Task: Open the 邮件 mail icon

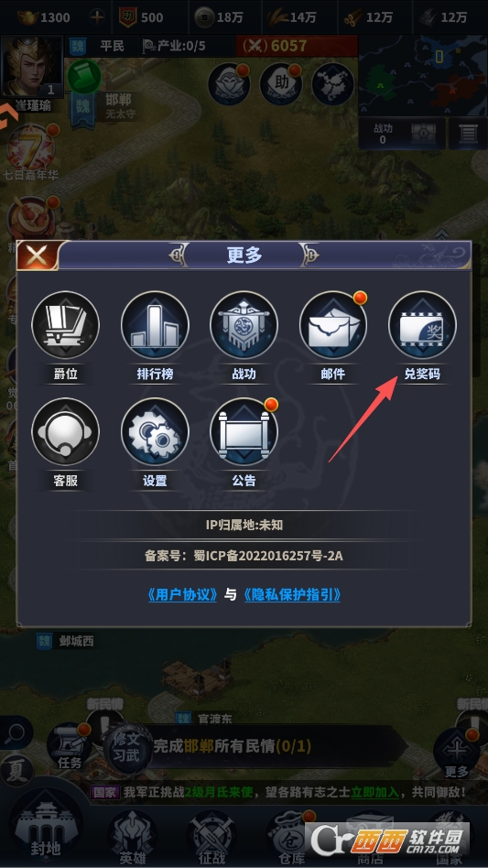Action: [333, 326]
